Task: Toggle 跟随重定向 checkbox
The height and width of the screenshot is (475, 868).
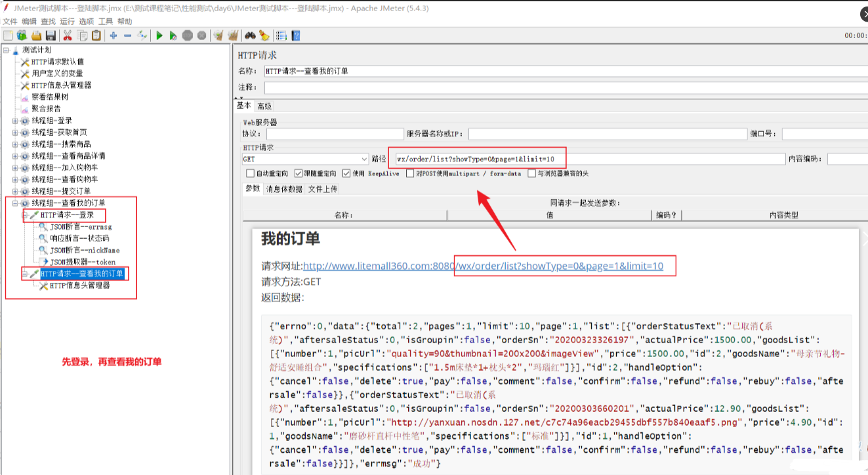Action: coord(299,174)
